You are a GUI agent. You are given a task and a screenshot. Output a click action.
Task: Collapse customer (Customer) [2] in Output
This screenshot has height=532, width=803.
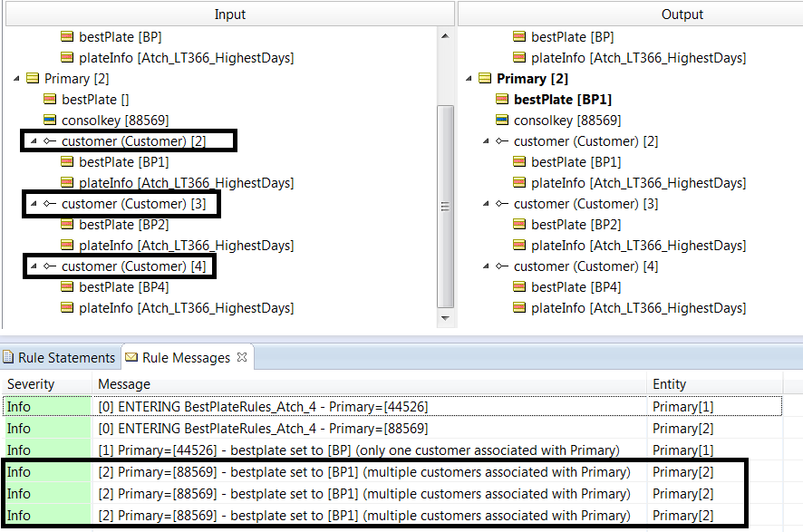point(486,140)
